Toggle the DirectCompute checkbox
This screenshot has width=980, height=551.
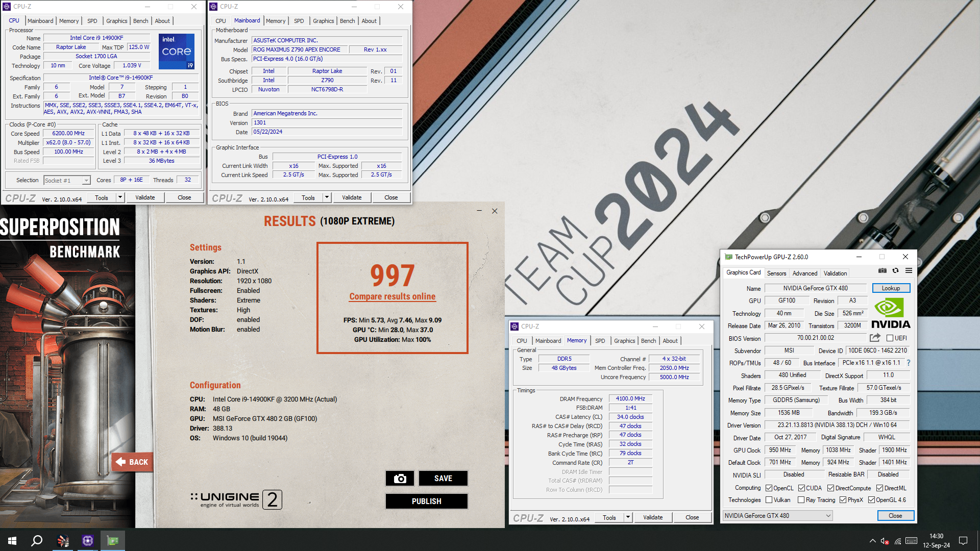click(830, 488)
